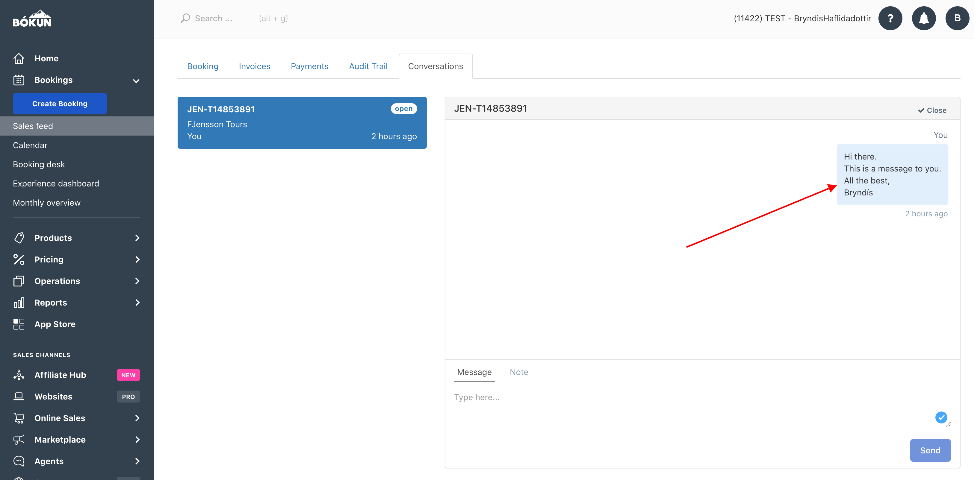Click the Operations icon in sidebar
The height and width of the screenshot is (486, 980).
pos(19,283)
